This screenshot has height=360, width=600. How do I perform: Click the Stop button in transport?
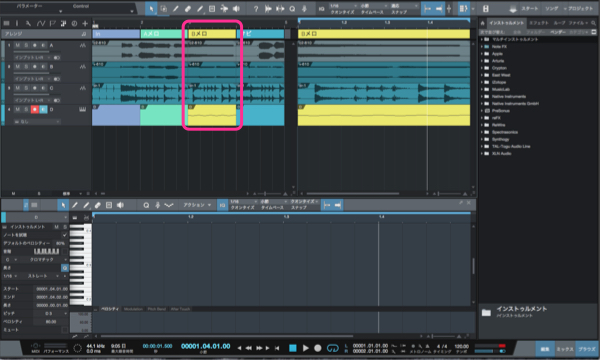tap(293, 348)
